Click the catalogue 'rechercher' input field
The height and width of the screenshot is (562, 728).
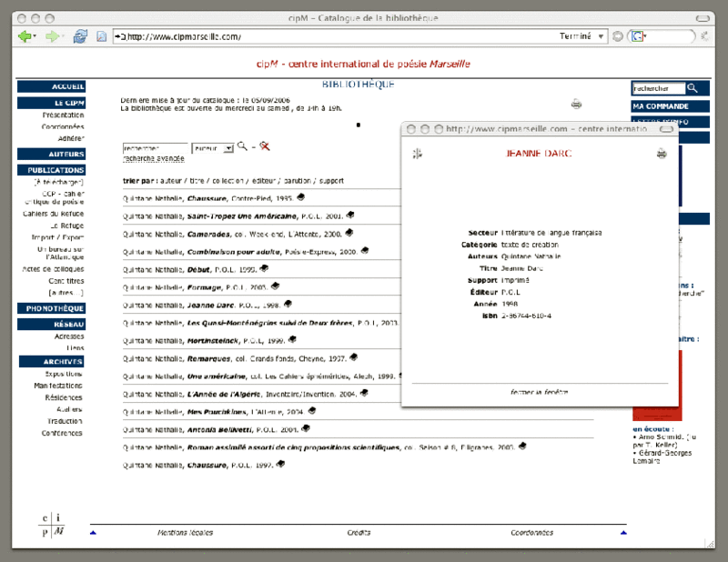pos(155,148)
